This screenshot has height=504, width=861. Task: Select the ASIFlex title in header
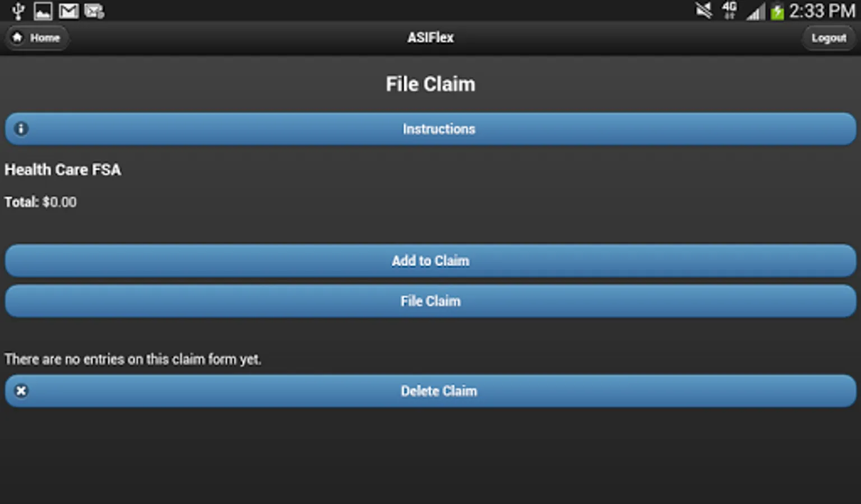[x=430, y=38]
